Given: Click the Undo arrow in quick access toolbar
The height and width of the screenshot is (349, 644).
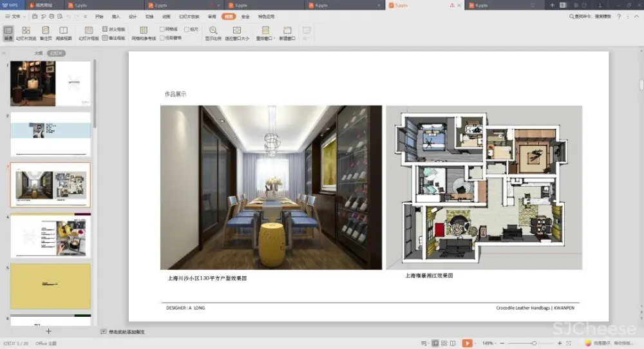Looking at the screenshot, I should click(68, 17).
